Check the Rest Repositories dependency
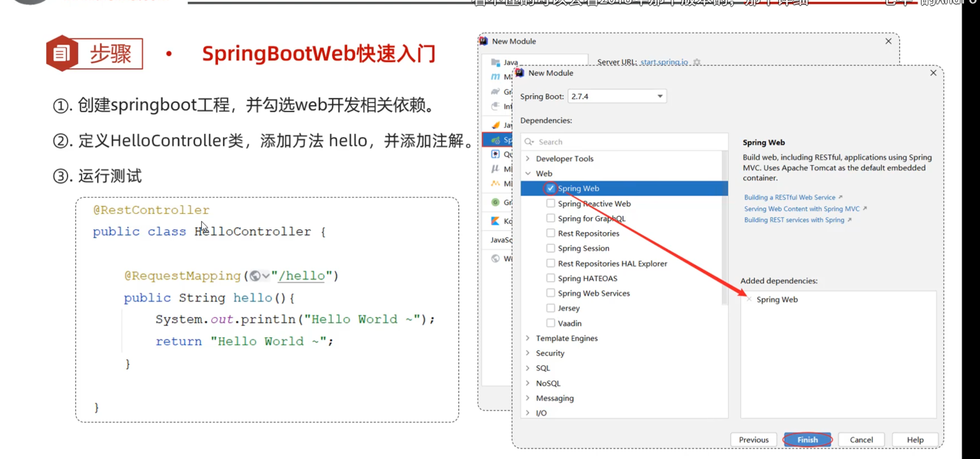The image size is (980, 459). pos(550,233)
